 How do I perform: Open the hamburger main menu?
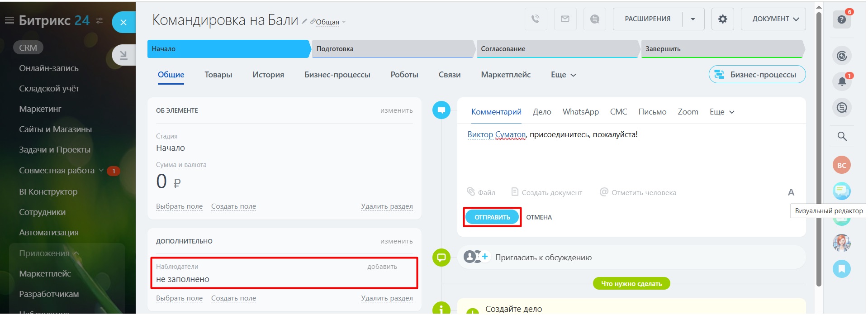9,20
